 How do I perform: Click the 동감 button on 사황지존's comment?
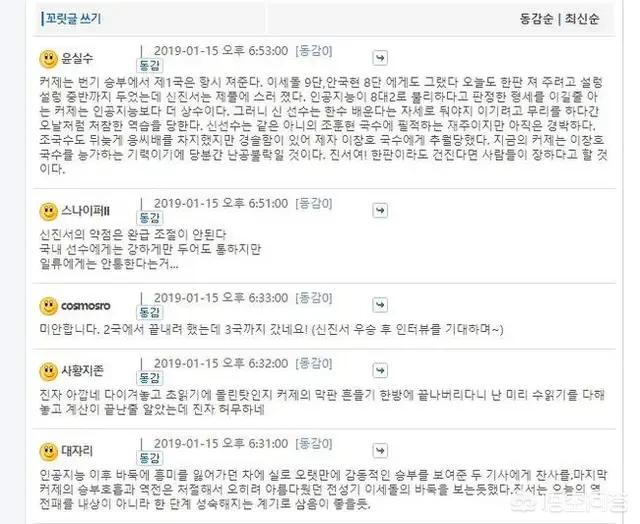(149, 378)
